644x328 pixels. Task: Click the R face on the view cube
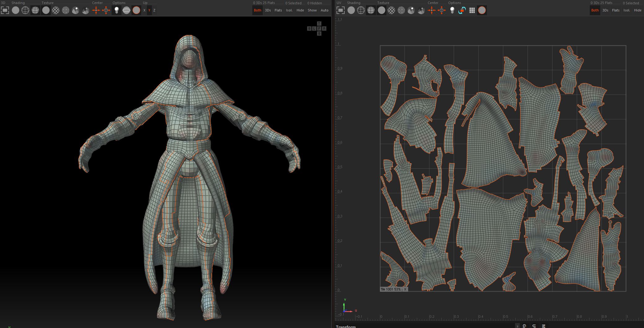coord(324,29)
